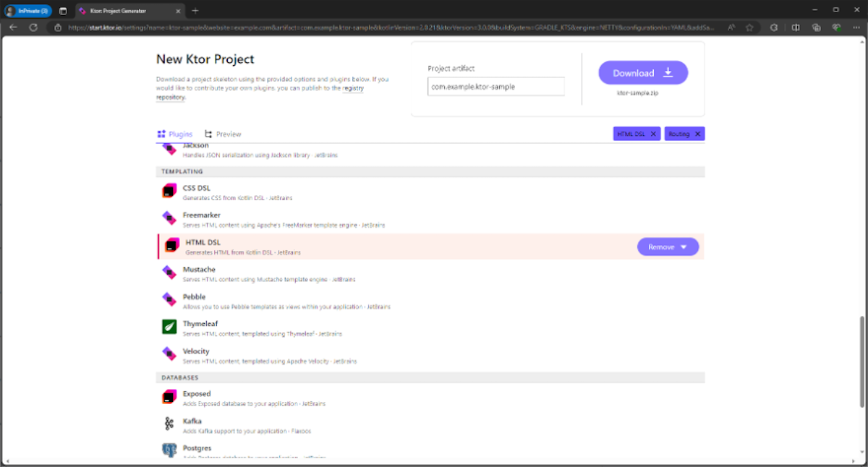Select the Postgres plugin title
Viewport: 868px width, 467px height.
[x=197, y=449]
